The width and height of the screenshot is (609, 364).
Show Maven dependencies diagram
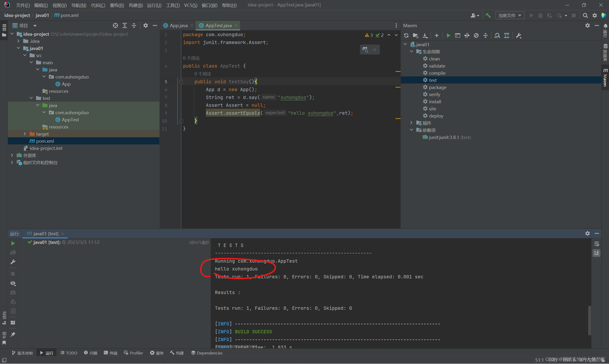507,35
